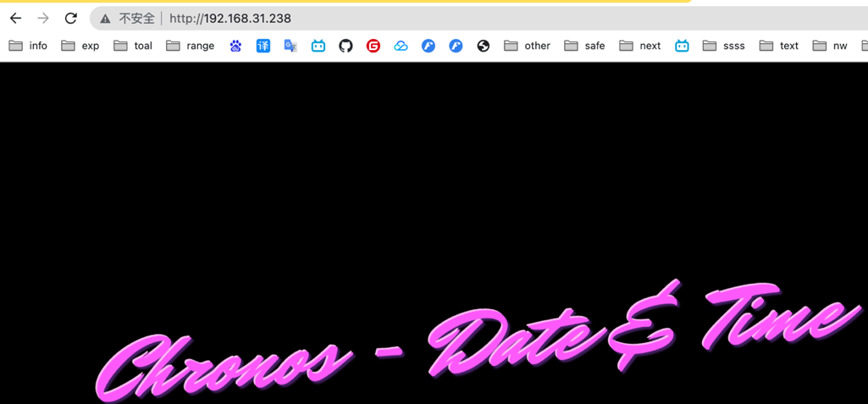Screen dimensions: 868x404
Task: Open the GitHub bookmark icon
Action: click(346, 46)
